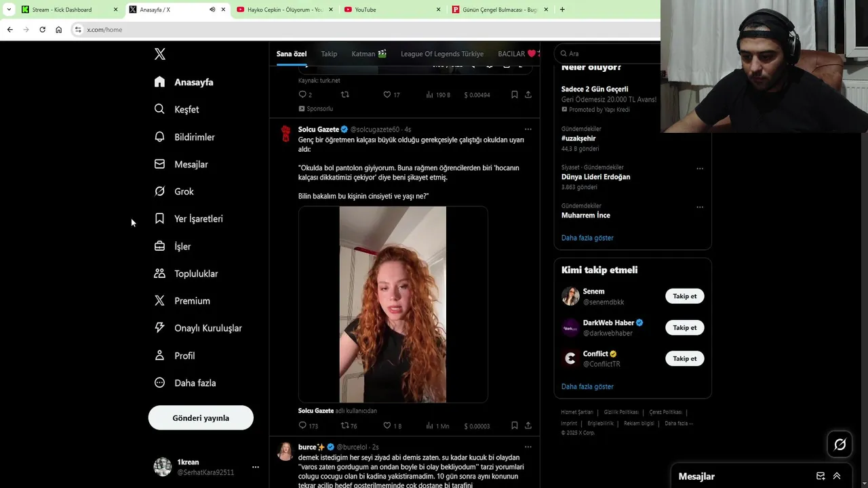Show more trends via Daha fazla göster

(x=587, y=238)
